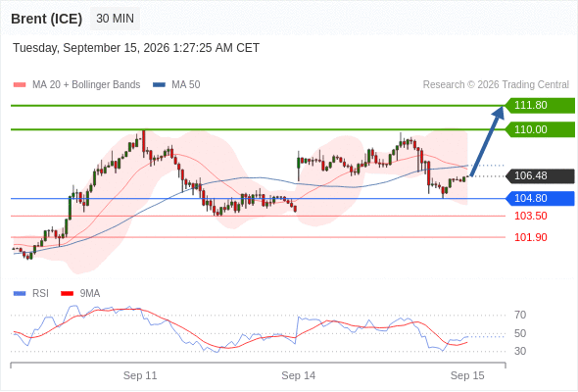Click the RSI legend swatch
The image size is (578, 392).
20,294
